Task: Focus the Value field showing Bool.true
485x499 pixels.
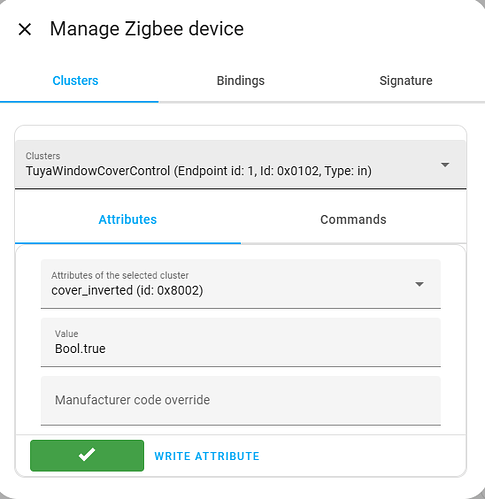Action: (x=241, y=342)
